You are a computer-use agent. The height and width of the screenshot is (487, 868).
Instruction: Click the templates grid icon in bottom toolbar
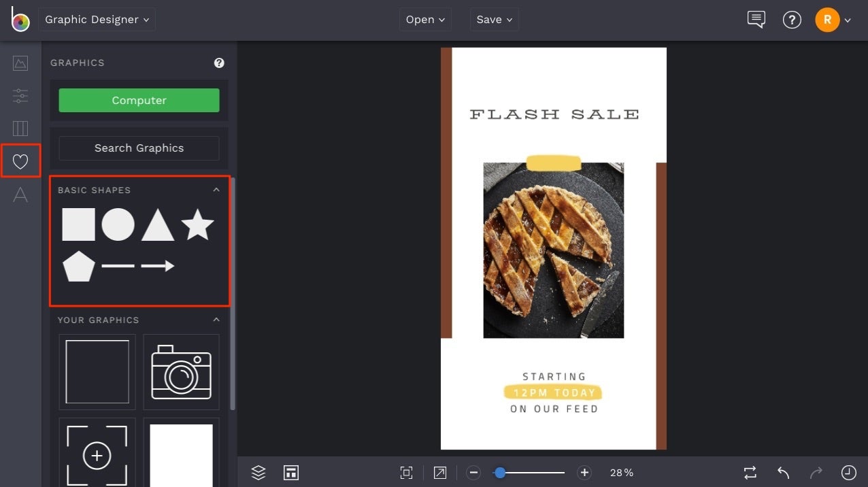point(291,472)
